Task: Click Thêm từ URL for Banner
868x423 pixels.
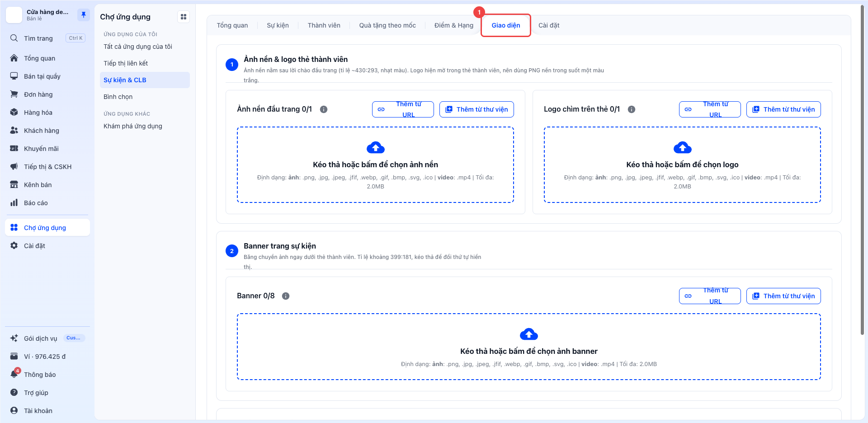Action: pyautogui.click(x=710, y=296)
